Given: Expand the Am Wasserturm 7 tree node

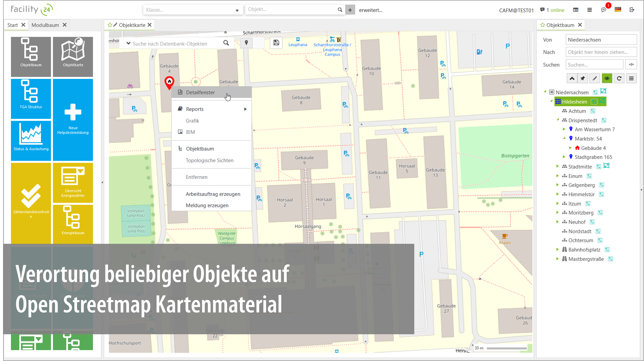Looking at the screenshot, I should (x=564, y=129).
